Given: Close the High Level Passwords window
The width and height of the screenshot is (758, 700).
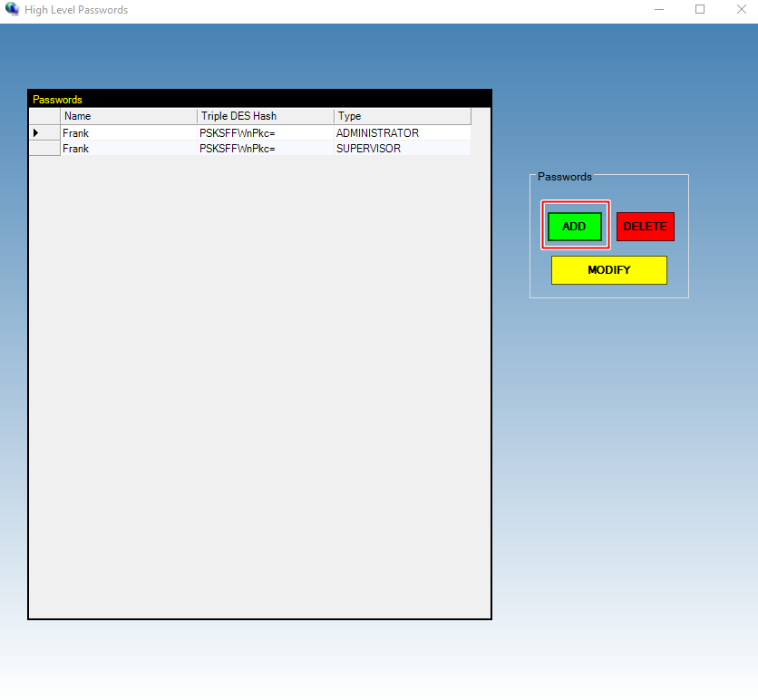Looking at the screenshot, I should (x=741, y=10).
